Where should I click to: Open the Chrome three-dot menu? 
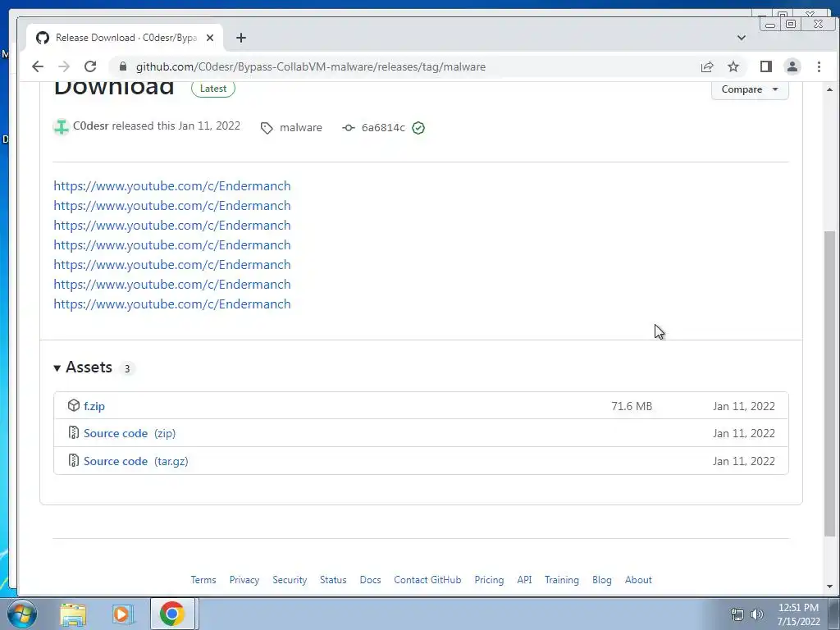pos(819,66)
